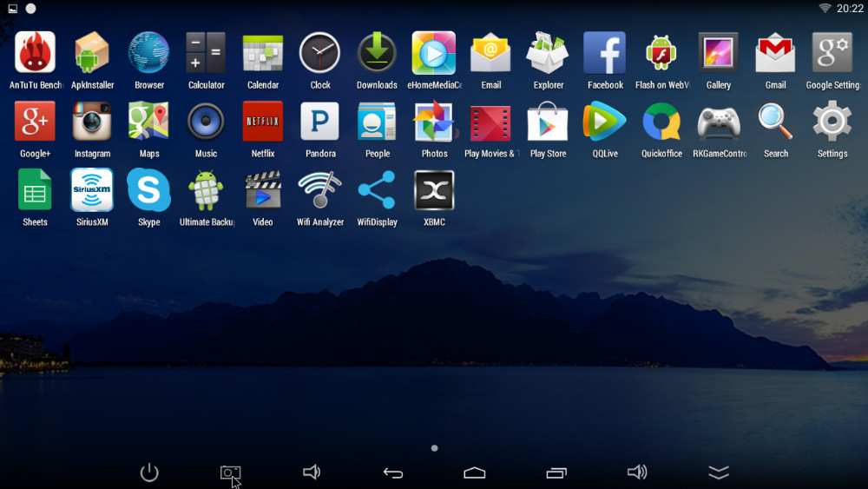Open Flash on WebView
868x489 pixels.
click(661, 53)
